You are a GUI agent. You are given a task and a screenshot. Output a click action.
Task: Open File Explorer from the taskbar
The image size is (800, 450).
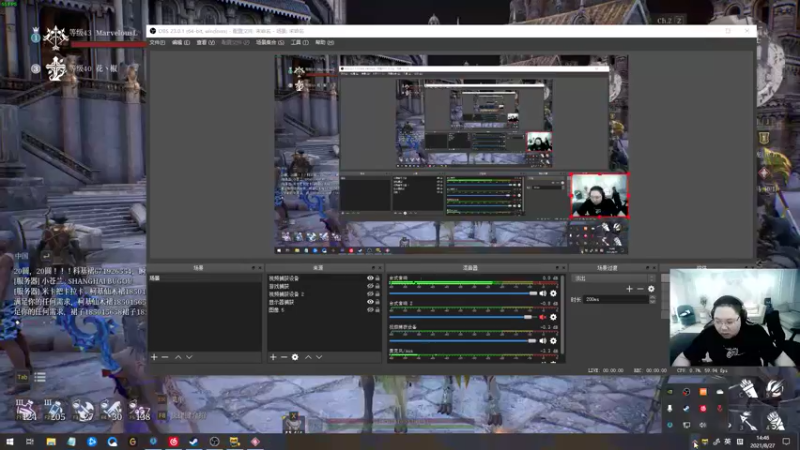51,442
